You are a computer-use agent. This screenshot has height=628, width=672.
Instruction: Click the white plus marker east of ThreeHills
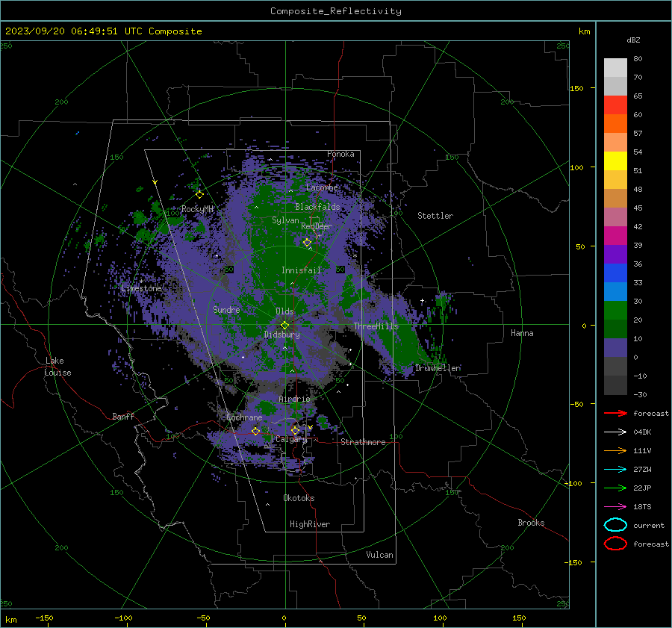[x=422, y=300]
